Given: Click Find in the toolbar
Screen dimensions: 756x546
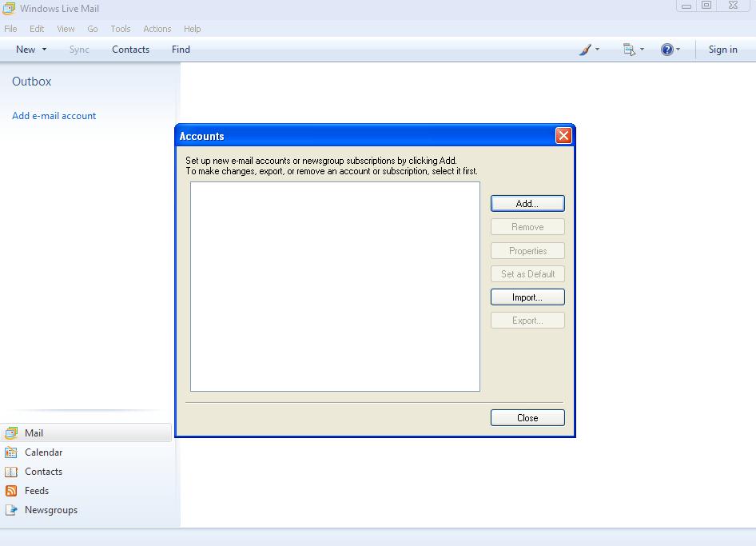Looking at the screenshot, I should coord(181,50).
